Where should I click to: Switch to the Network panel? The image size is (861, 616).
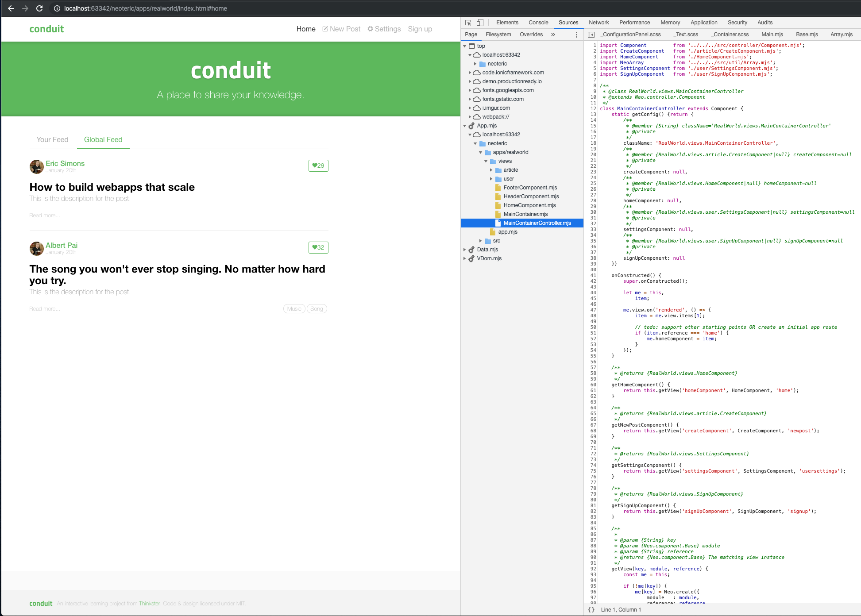598,22
